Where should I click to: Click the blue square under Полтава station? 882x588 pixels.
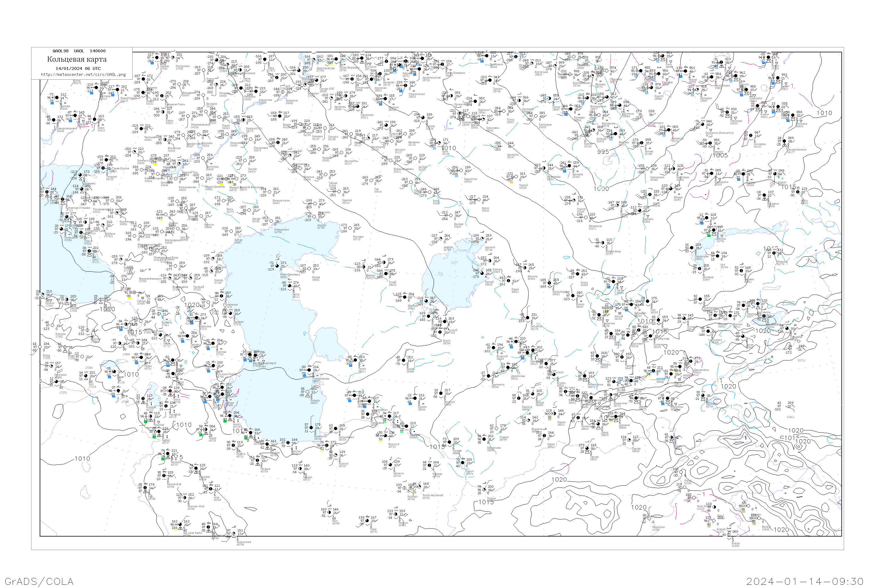[53, 103]
